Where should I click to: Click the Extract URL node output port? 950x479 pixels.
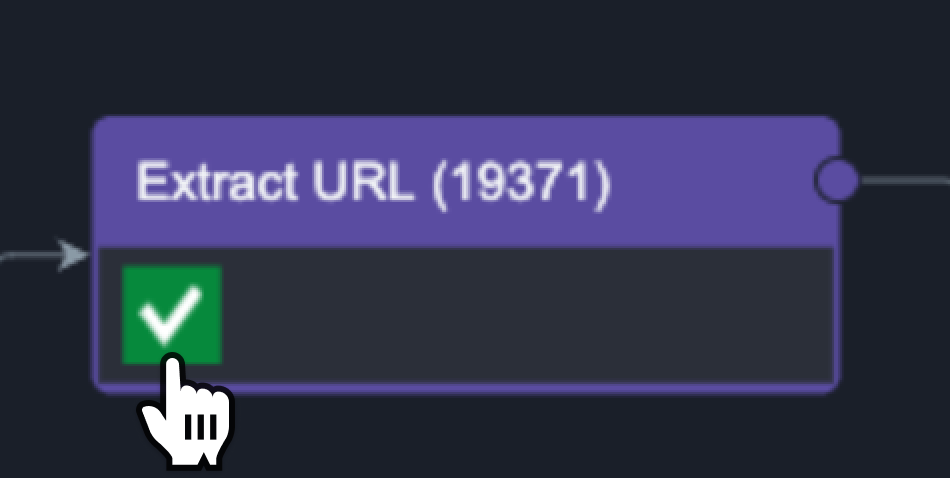(836, 180)
